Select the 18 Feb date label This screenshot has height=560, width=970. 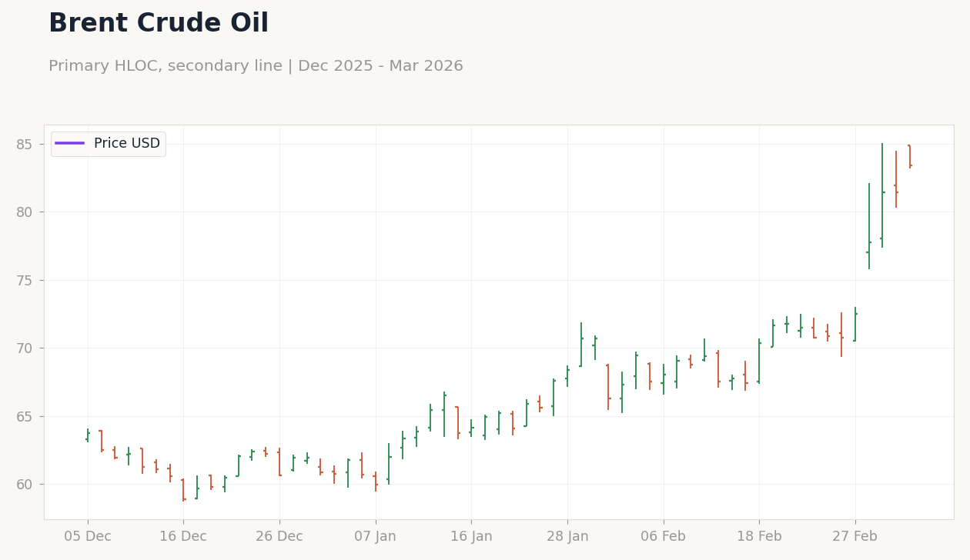click(x=759, y=537)
